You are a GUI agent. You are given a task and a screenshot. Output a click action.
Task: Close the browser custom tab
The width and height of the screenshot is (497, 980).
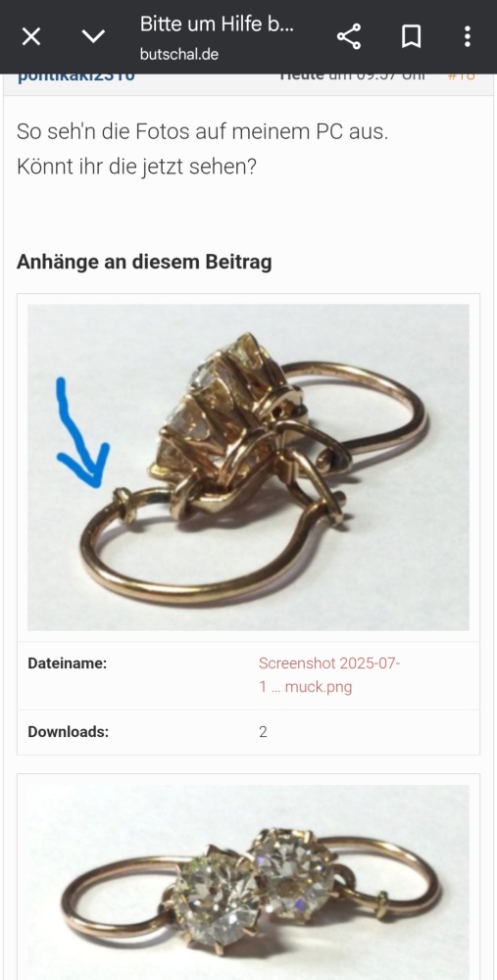[x=31, y=37]
